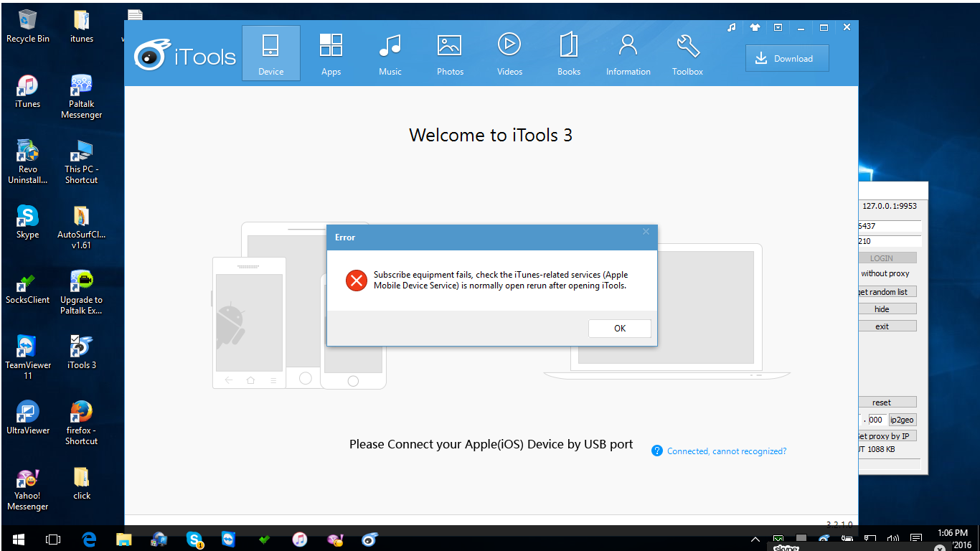The width and height of the screenshot is (980, 551).
Task: Click the '127.0.0.1:9953' address text
Action: pos(890,206)
